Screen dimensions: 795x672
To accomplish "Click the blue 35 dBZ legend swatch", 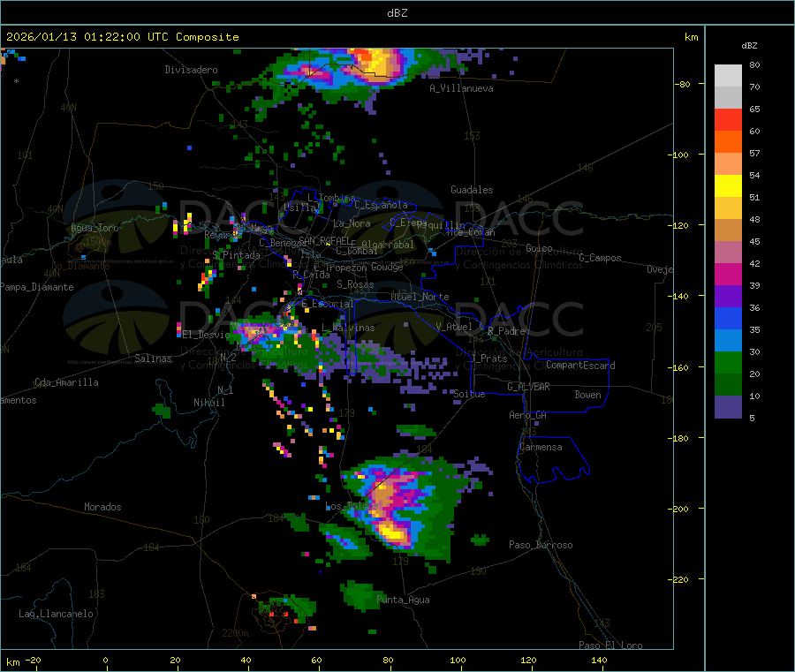I will pos(728,318).
